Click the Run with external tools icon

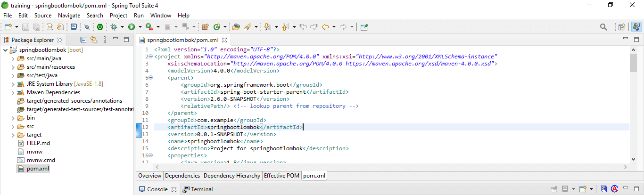(x=149, y=27)
